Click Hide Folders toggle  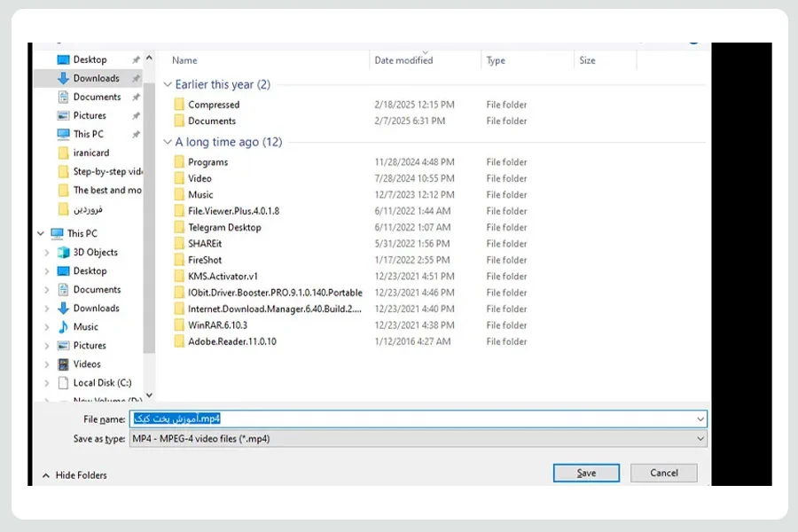tap(74, 475)
